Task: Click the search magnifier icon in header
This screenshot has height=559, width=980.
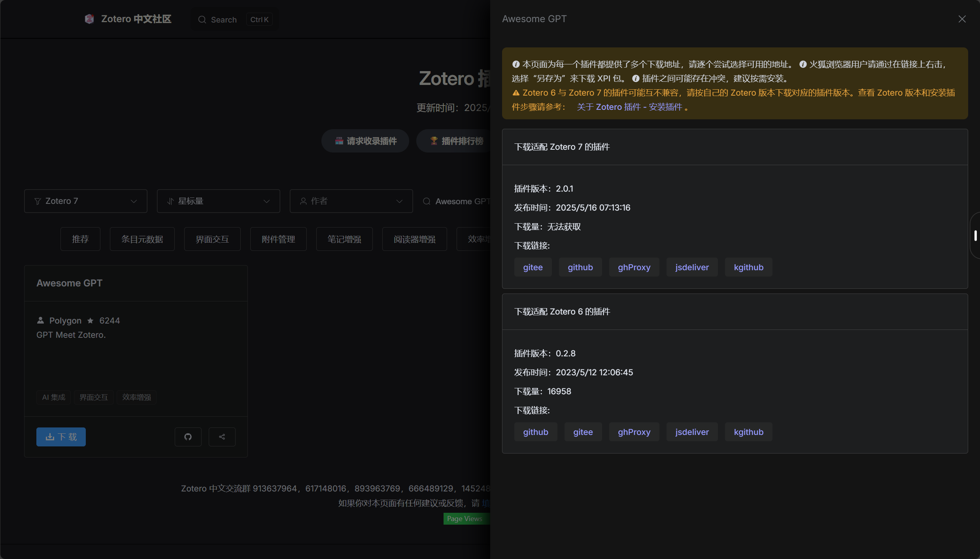Action: coord(202,20)
